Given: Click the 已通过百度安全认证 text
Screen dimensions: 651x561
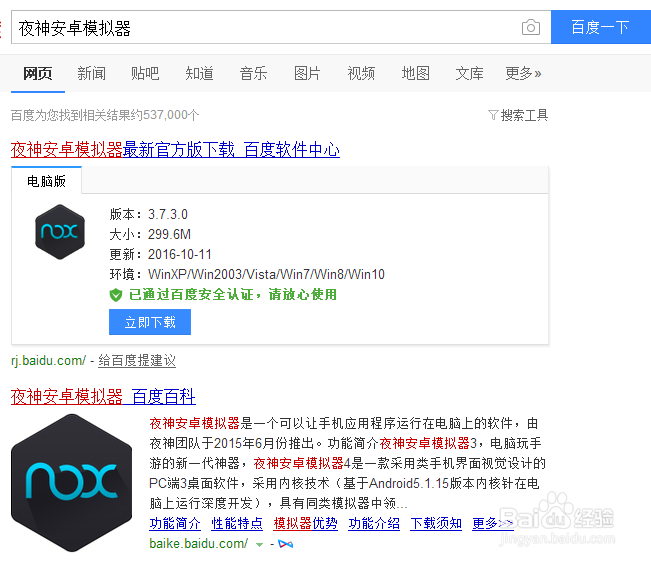Looking at the screenshot, I should [x=232, y=295].
